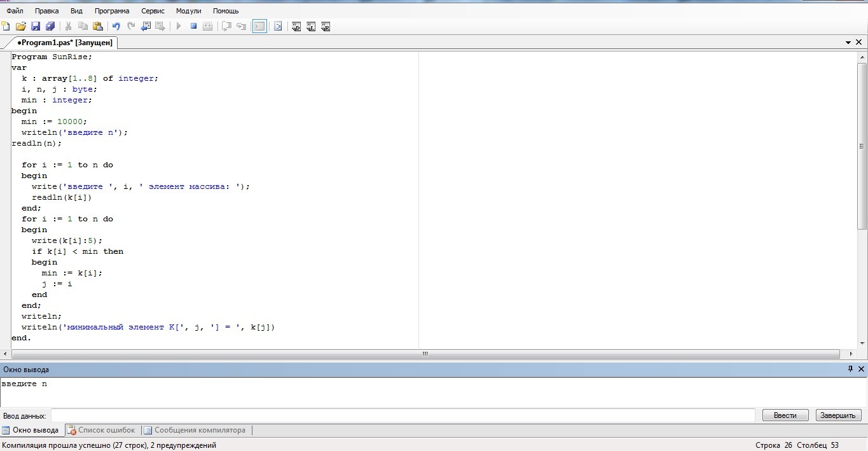
Task: Open the Сервис menu
Action: (x=153, y=11)
